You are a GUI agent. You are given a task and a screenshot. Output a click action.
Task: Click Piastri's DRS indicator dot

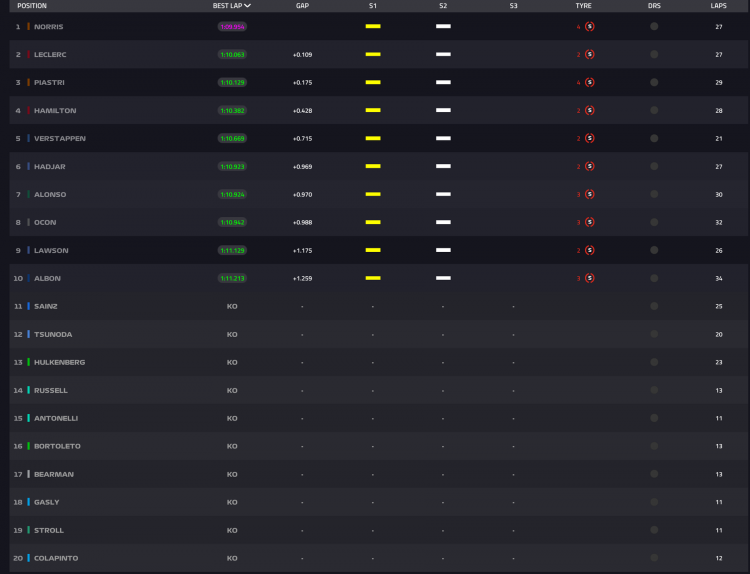pos(654,82)
